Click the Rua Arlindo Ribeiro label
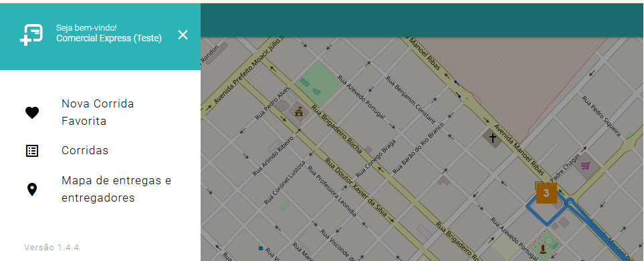644x261 pixels. click(x=272, y=156)
